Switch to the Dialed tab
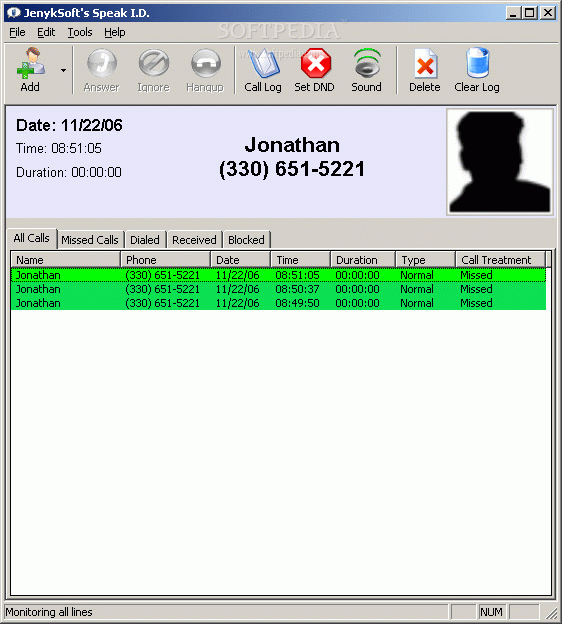Image resolution: width=562 pixels, height=624 pixels. click(x=145, y=240)
